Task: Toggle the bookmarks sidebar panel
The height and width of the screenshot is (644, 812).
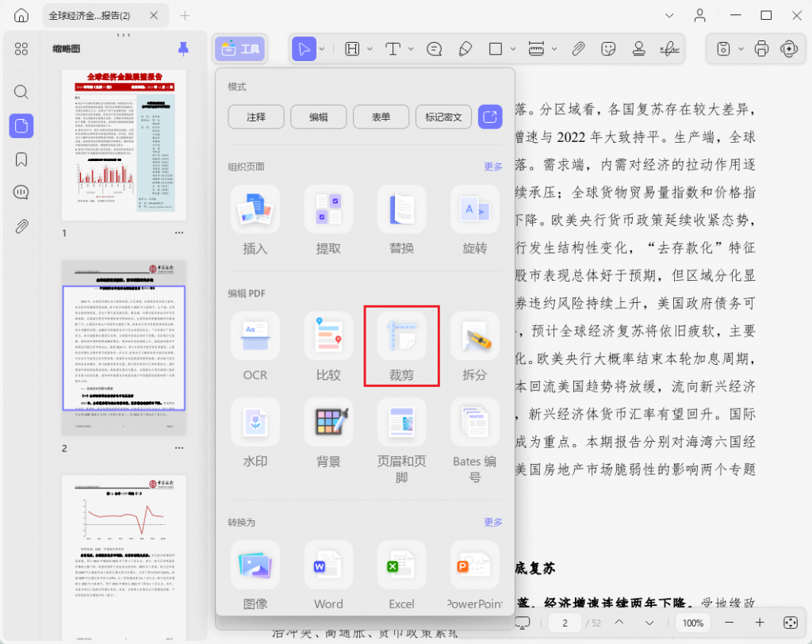Action: [x=21, y=159]
